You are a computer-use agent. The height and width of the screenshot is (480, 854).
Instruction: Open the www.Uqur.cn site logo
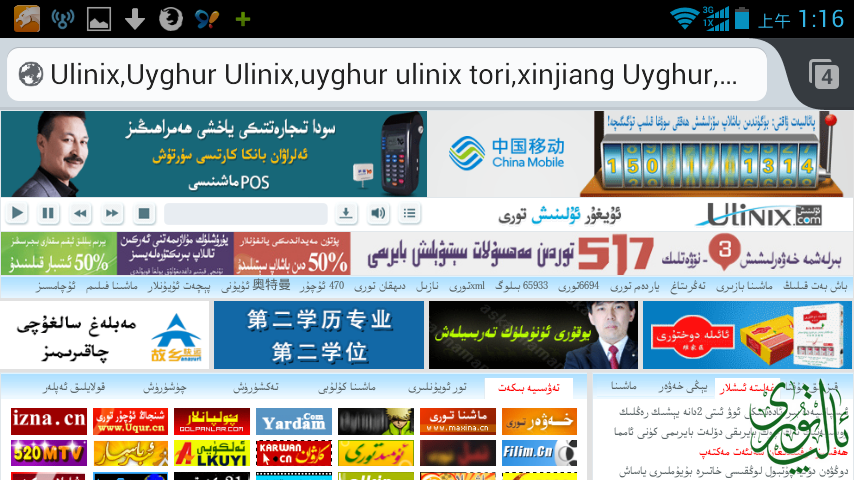(131, 421)
